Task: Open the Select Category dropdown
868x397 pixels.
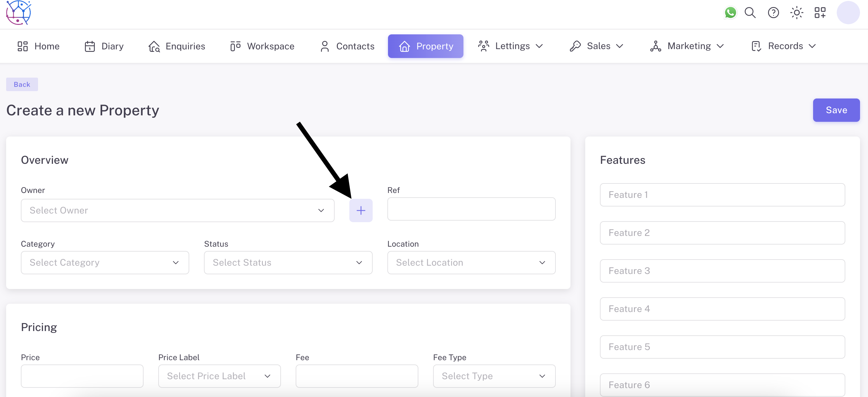Action: [105, 263]
